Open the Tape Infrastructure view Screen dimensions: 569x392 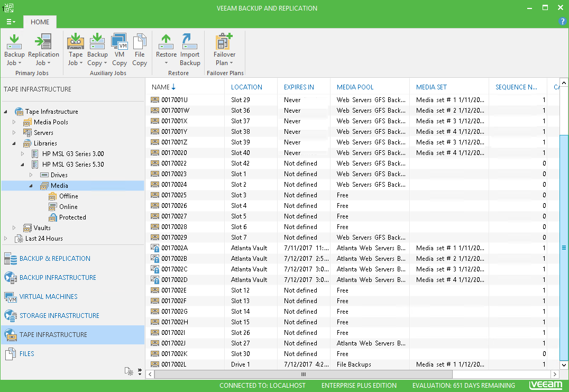(x=72, y=335)
